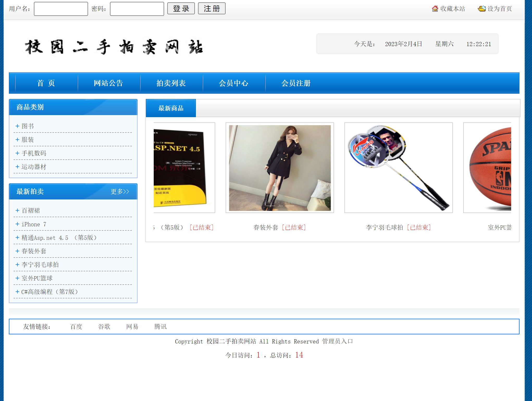Click the plus icon next to 服装
Image resolution: width=532 pixels, height=401 pixels.
pos(17,140)
